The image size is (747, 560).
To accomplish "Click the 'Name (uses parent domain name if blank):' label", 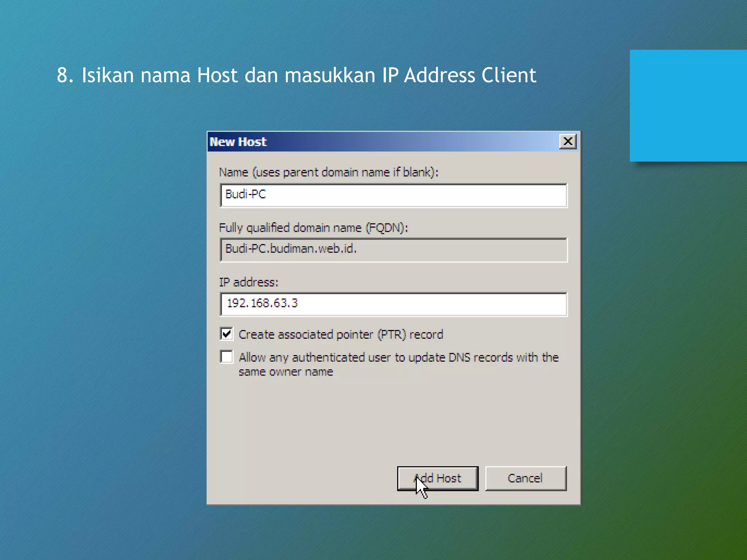I will point(328,172).
